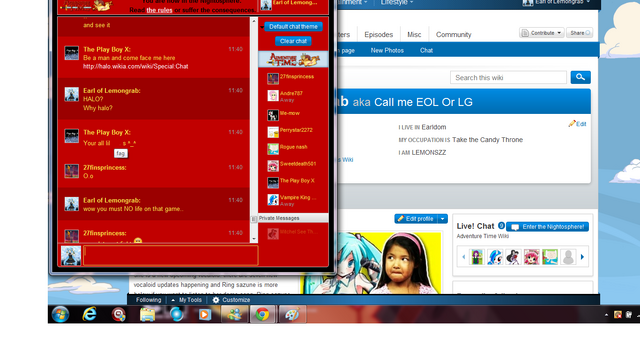Click the blue search magnifier button
This screenshot has width=640, height=360.
(x=580, y=77)
